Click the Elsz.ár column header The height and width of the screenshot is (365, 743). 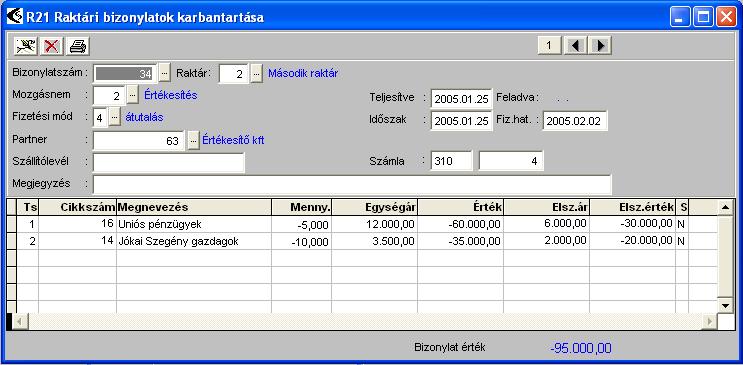point(547,207)
